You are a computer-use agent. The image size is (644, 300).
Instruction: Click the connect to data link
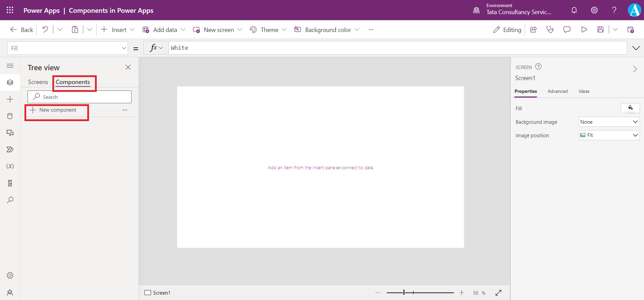coord(357,167)
